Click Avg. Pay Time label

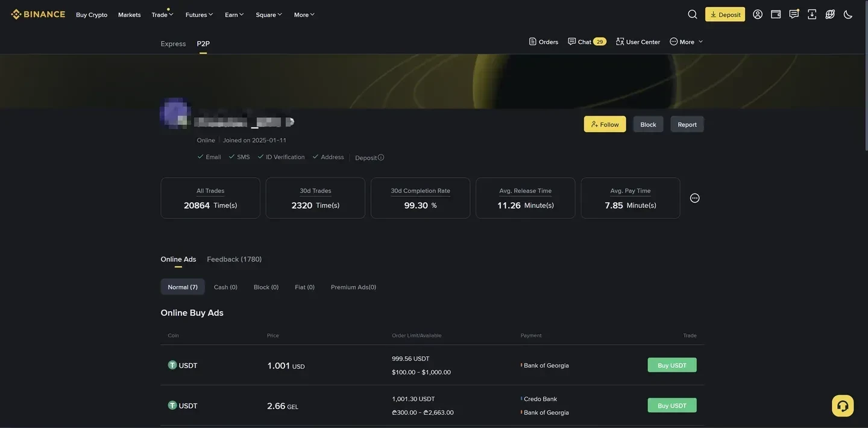tap(631, 190)
